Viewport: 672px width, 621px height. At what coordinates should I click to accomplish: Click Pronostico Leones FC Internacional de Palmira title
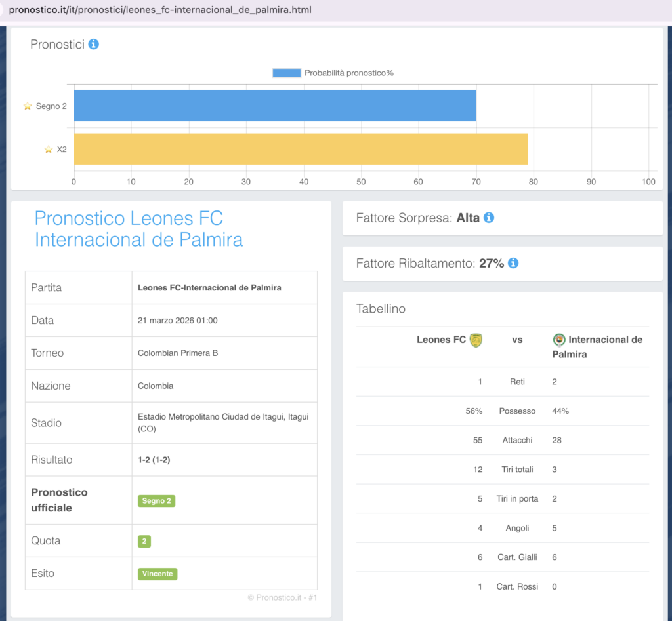(x=138, y=229)
